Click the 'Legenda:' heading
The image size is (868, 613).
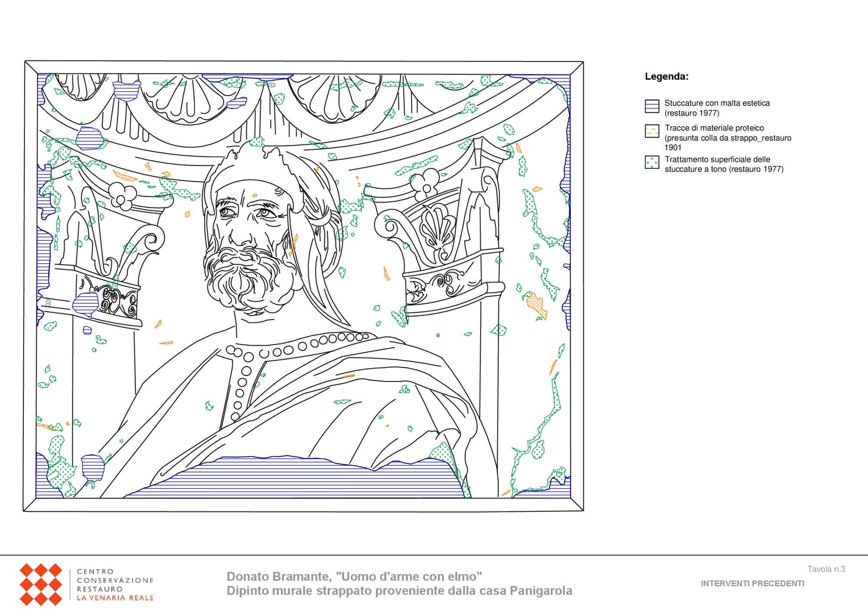[667, 76]
